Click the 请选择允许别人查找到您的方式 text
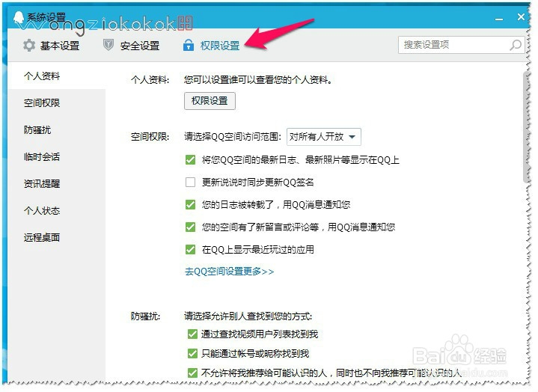 click(x=248, y=316)
